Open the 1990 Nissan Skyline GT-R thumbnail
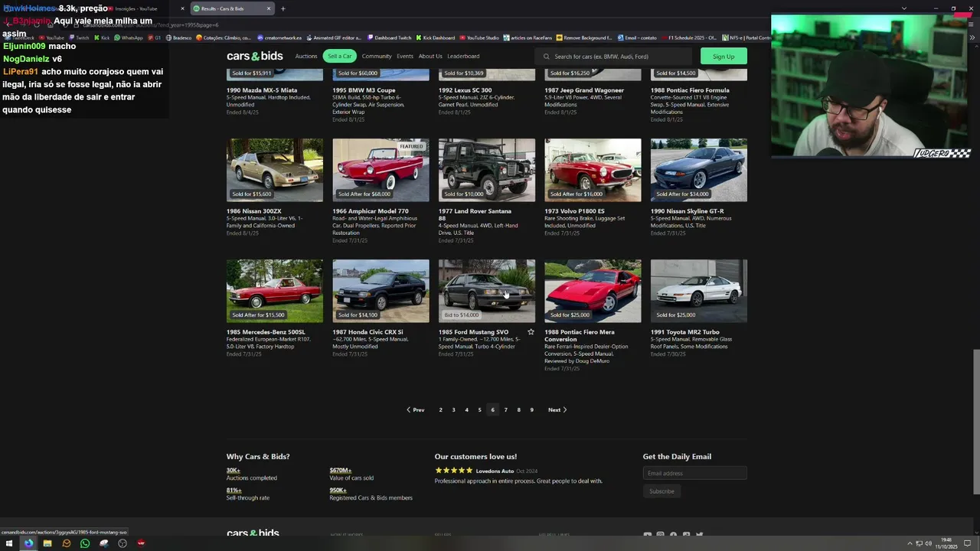The width and height of the screenshot is (980, 551). click(699, 170)
